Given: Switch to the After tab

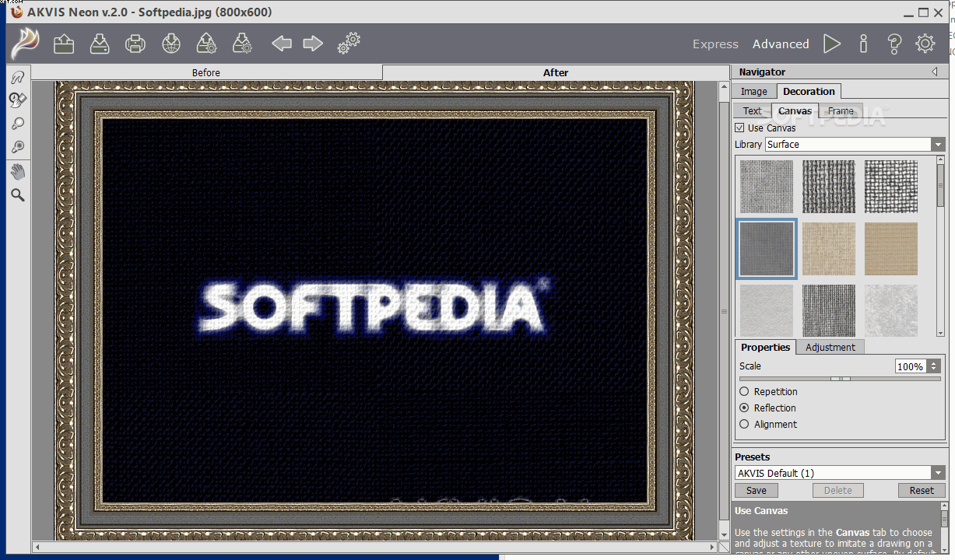Looking at the screenshot, I should tap(556, 72).
